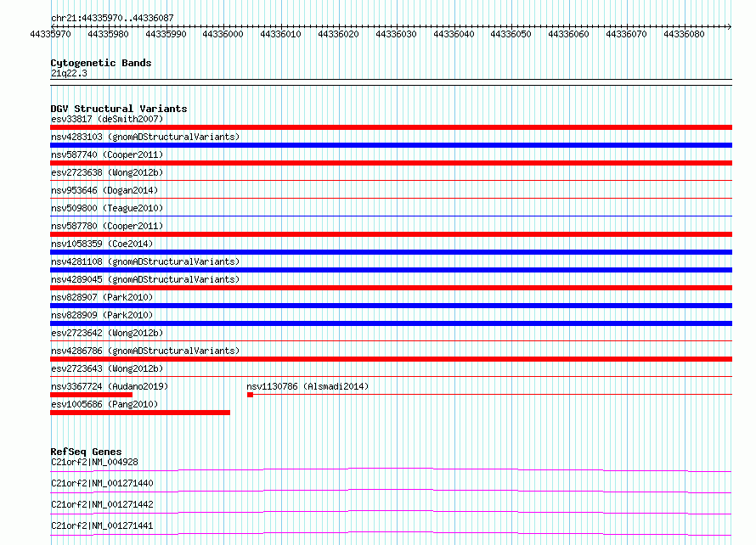Open transcript C21orf2|NM_001271440

point(102,483)
